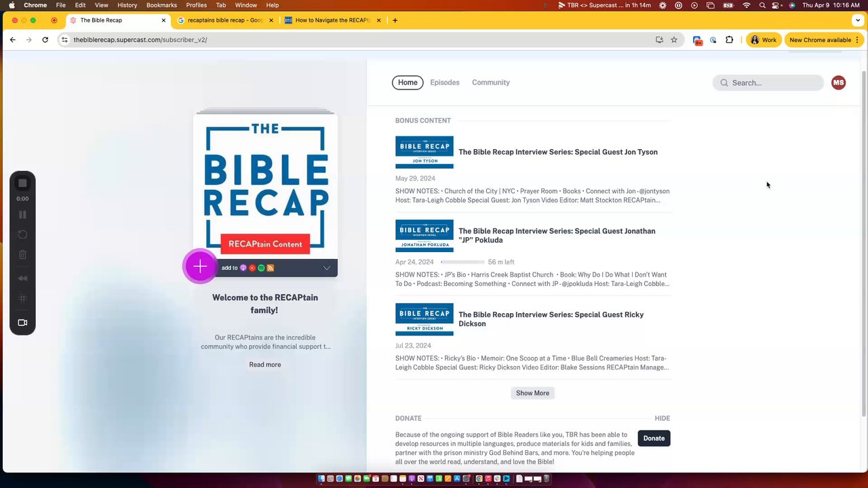Close The Bible Recap tab

point(163,20)
